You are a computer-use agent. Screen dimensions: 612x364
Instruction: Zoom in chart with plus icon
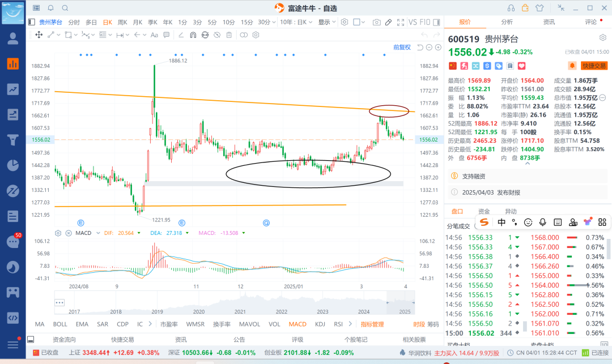[438, 47]
